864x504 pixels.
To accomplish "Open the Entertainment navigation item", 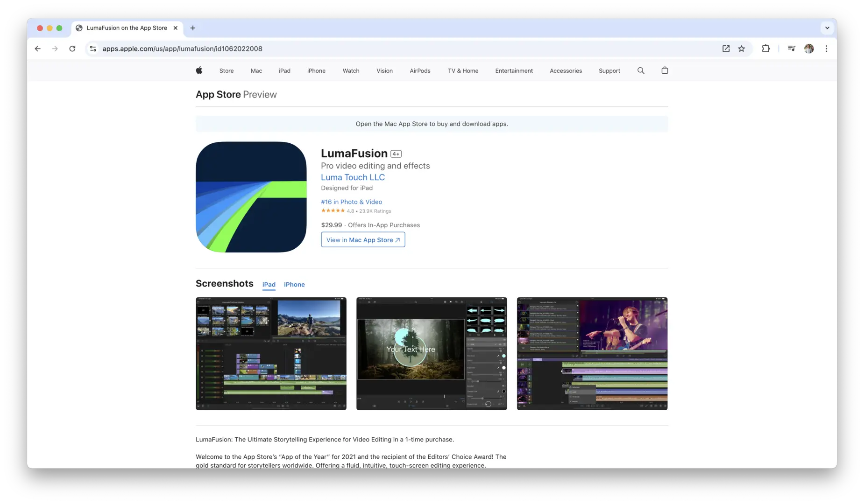I will click(x=514, y=71).
